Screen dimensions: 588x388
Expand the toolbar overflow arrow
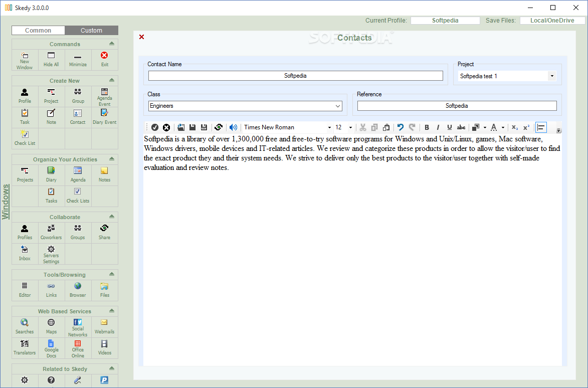point(558,131)
